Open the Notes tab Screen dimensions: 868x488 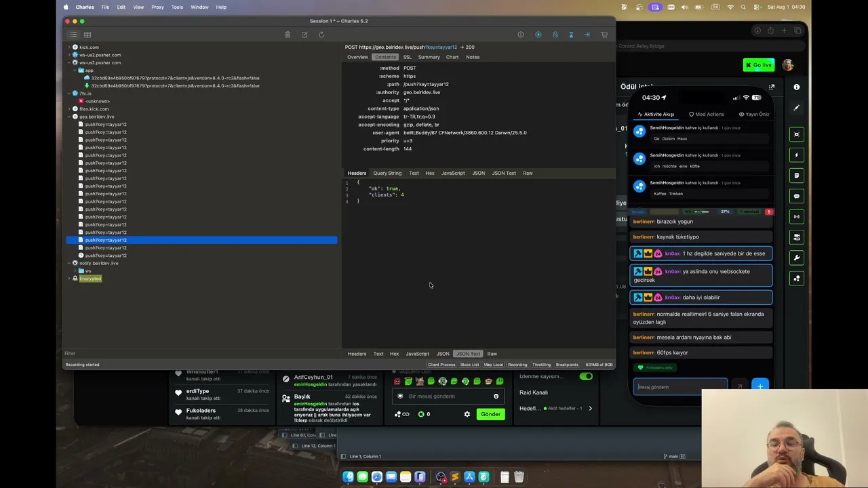[x=473, y=57]
